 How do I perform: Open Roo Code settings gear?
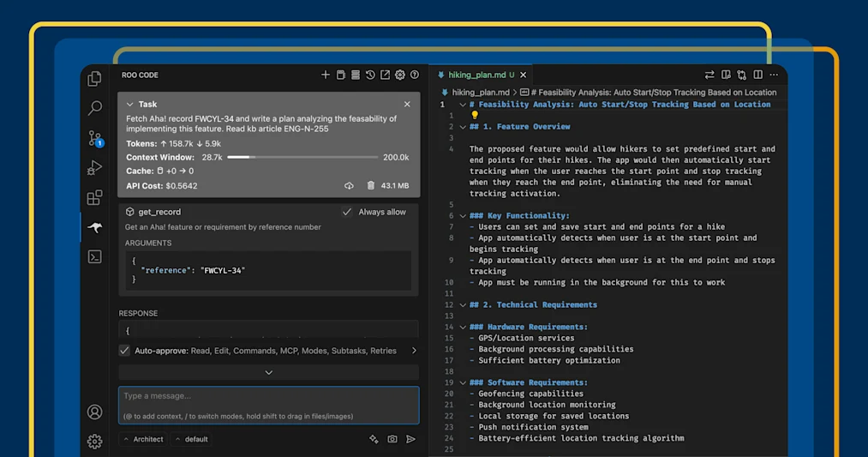point(399,75)
